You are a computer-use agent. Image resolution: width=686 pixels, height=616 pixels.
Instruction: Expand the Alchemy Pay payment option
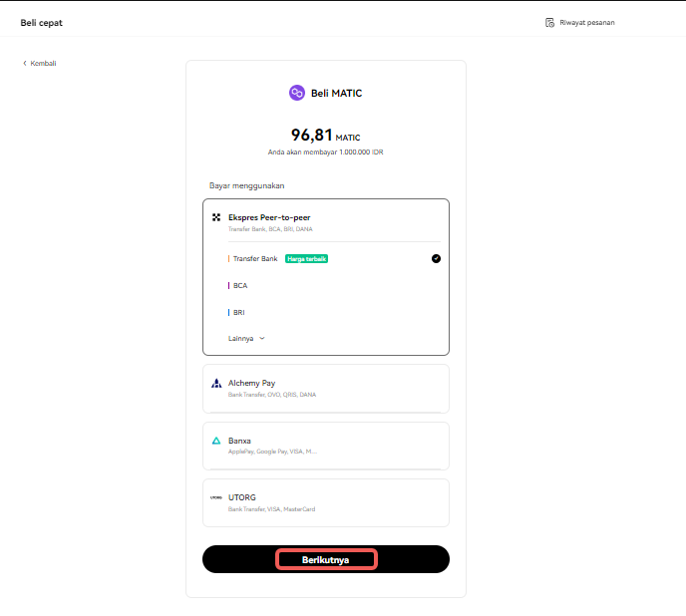[326, 389]
